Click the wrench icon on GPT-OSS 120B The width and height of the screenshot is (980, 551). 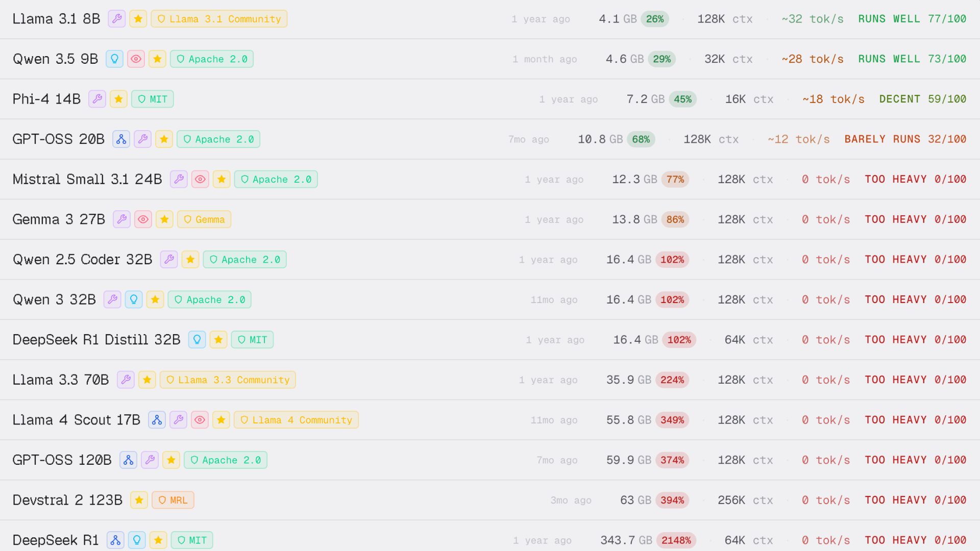pyautogui.click(x=150, y=460)
